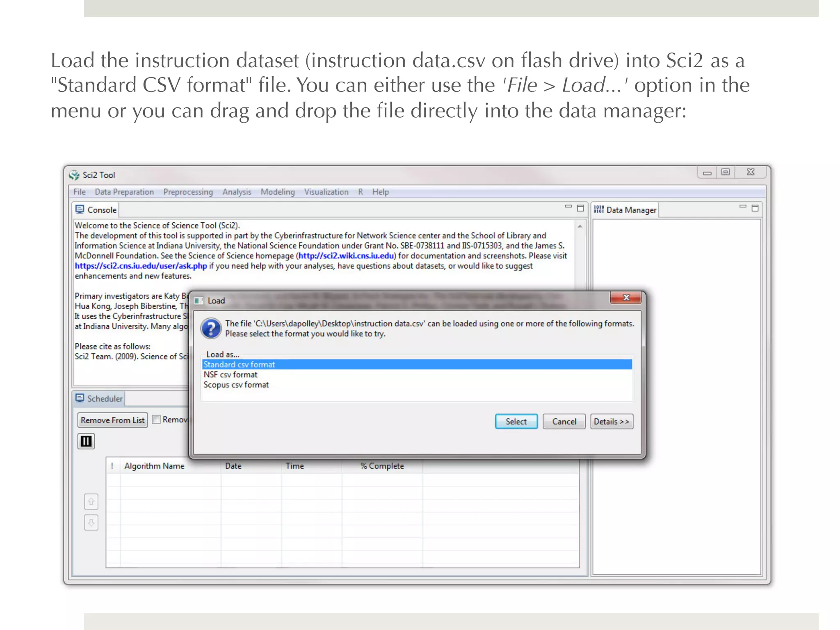Screen dimensions: 840x630
Task: Open the Preprocessing menu
Action: (x=188, y=192)
